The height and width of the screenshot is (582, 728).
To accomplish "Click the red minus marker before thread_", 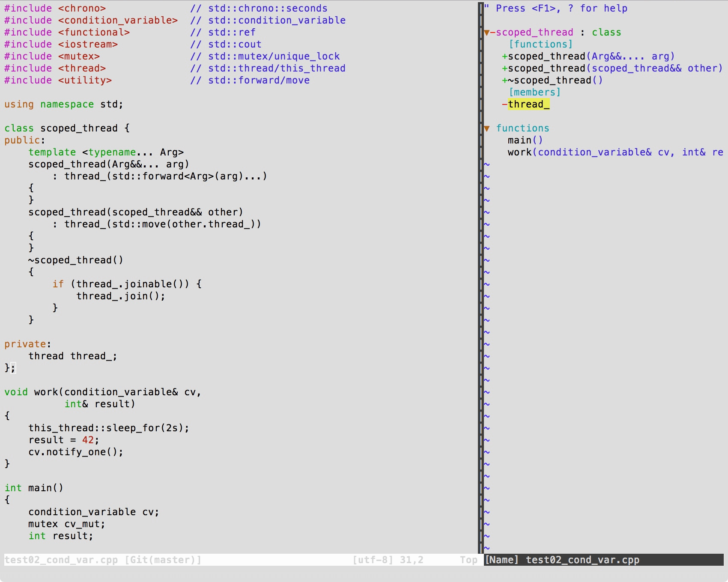I will point(504,104).
